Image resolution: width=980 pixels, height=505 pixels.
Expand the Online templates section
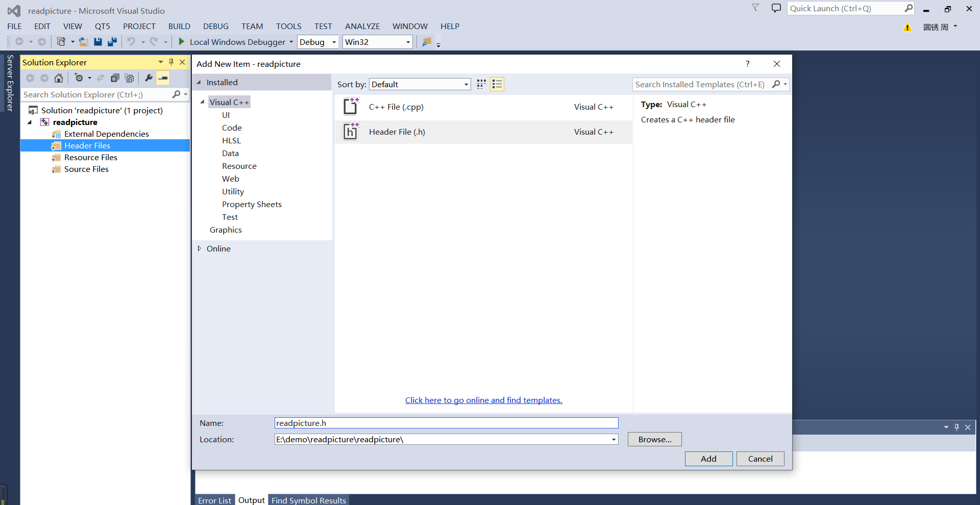[200, 248]
